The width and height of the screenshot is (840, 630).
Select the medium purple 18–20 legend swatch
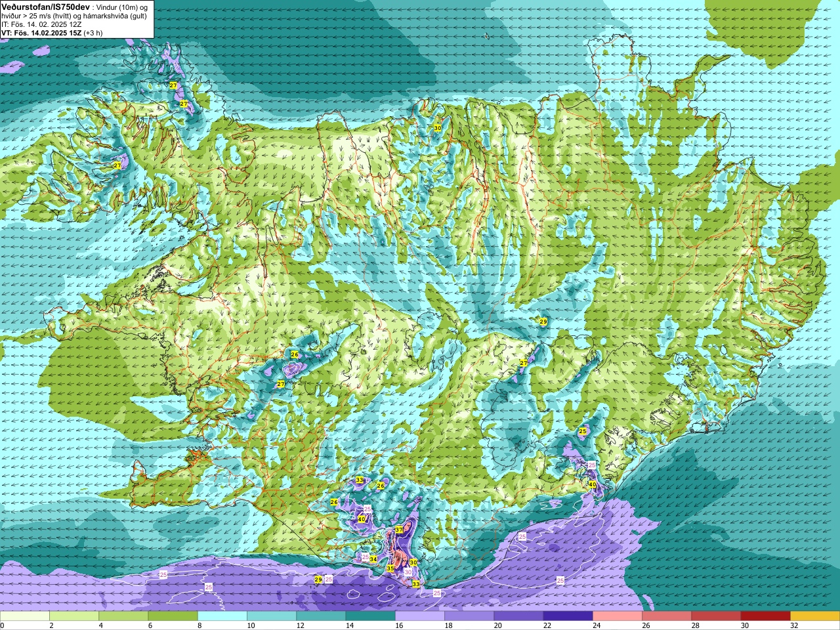469,616
